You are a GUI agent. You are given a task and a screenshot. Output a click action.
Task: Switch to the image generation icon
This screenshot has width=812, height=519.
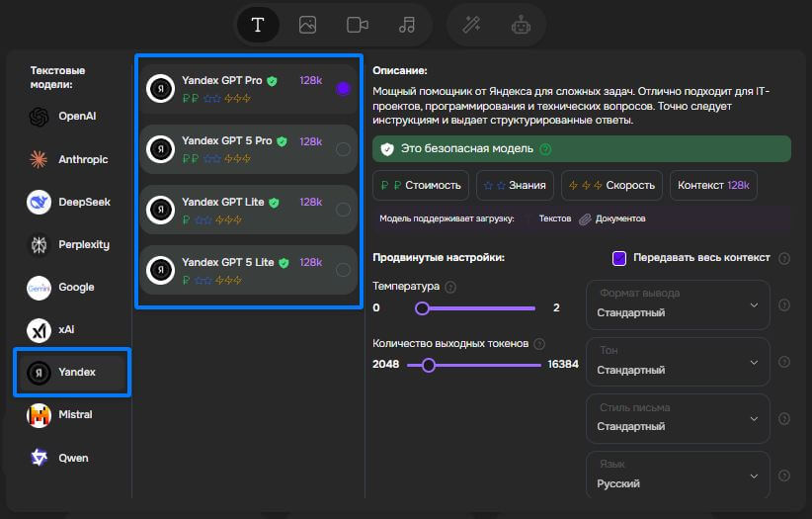(x=307, y=26)
